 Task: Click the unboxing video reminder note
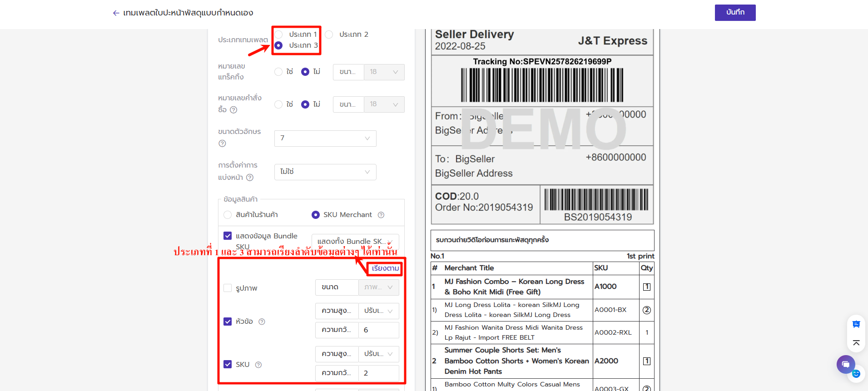pyautogui.click(x=542, y=240)
